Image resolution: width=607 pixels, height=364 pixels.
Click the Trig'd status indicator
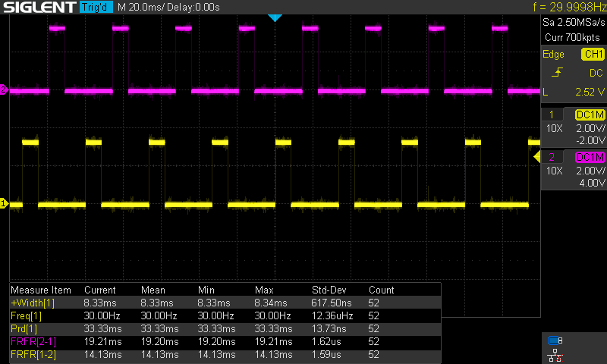pyautogui.click(x=96, y=7)
